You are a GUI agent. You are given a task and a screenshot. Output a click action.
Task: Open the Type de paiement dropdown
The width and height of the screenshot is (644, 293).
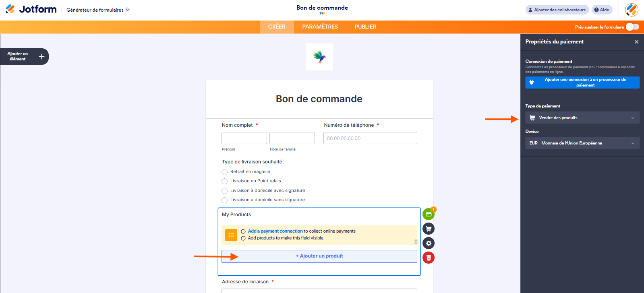point(582,118)
